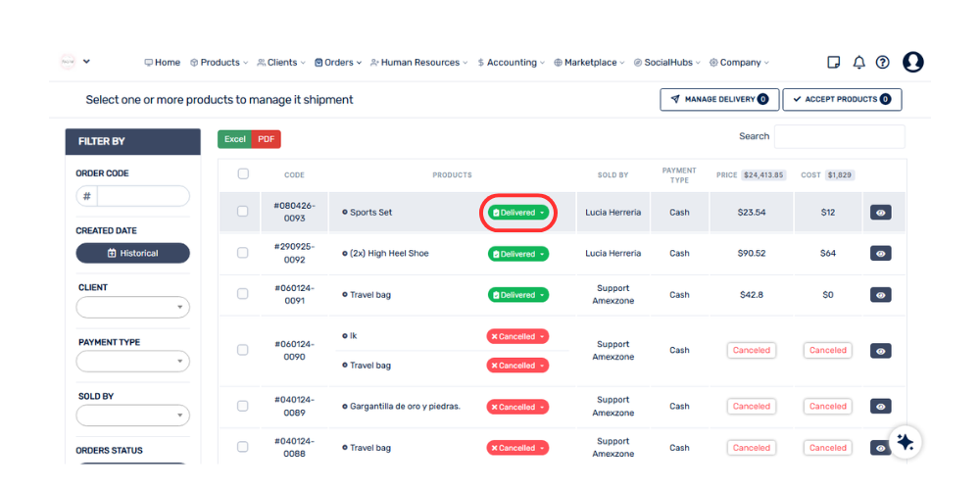The width and height of the screenshot is (980, 490).
Task: View details of Sports Set order
Action: pyautogui.click(x=880, y=213)
